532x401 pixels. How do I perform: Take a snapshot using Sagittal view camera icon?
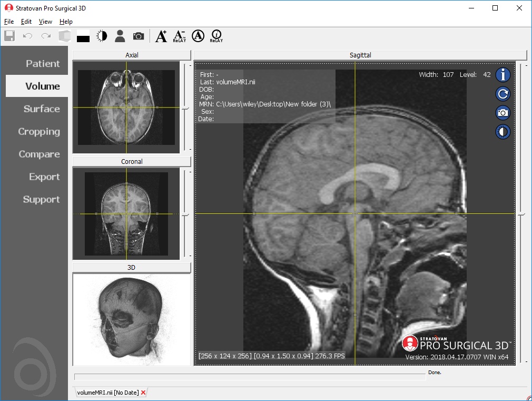coord(503,112)
